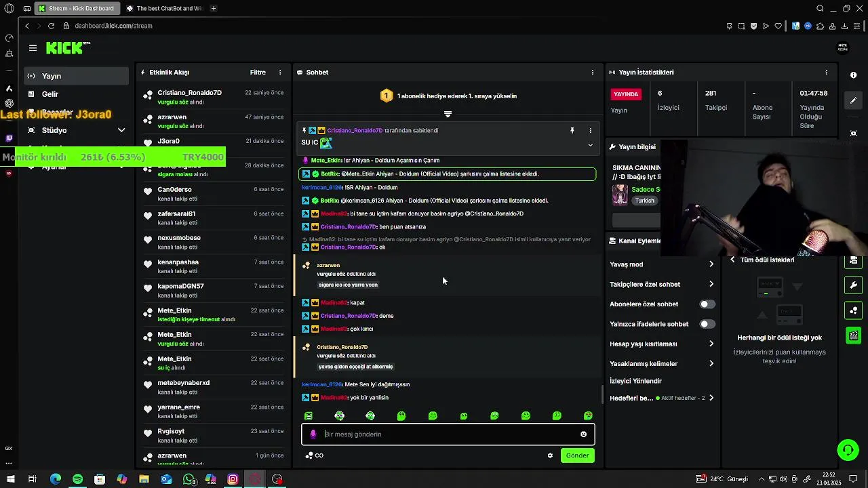Open the Twitch icon in Opera sidebar

[9, 138]
